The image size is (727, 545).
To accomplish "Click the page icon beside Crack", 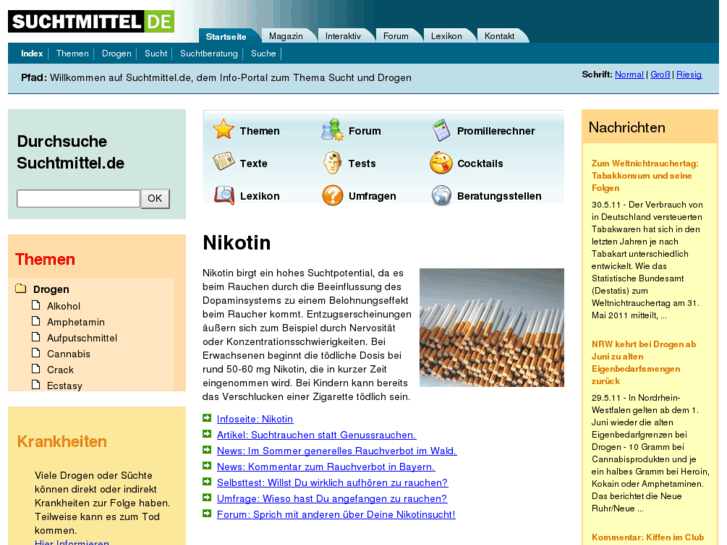I will 36,369.
